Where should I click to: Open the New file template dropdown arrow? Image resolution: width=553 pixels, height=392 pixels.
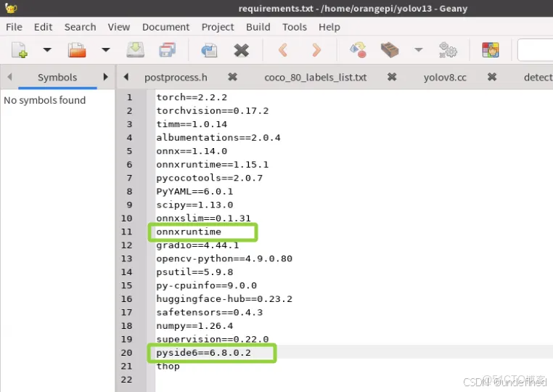coord(47,50)
